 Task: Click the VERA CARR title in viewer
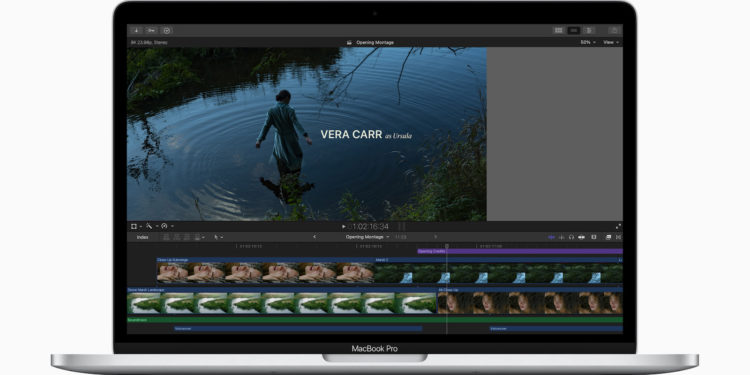(351, 135)
